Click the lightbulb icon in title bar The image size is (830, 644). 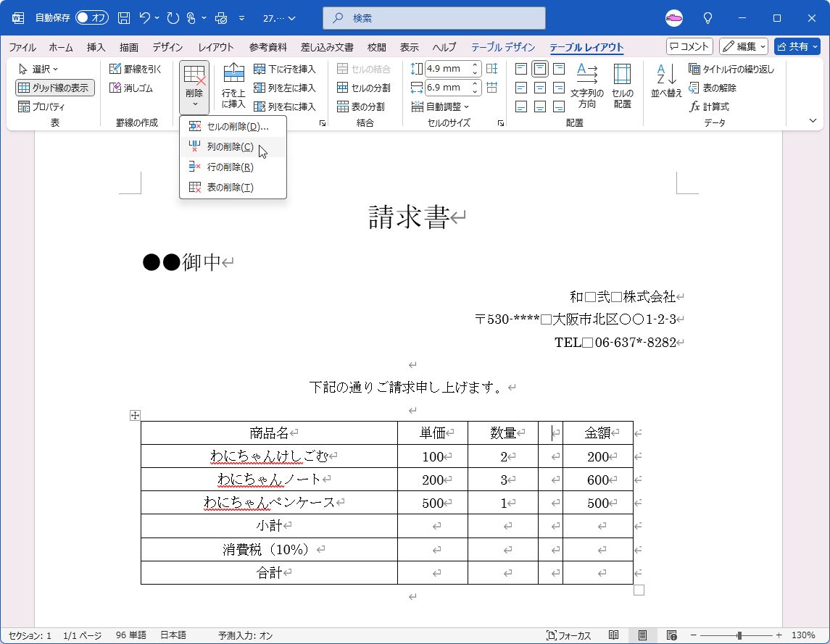tap(707, 18)
